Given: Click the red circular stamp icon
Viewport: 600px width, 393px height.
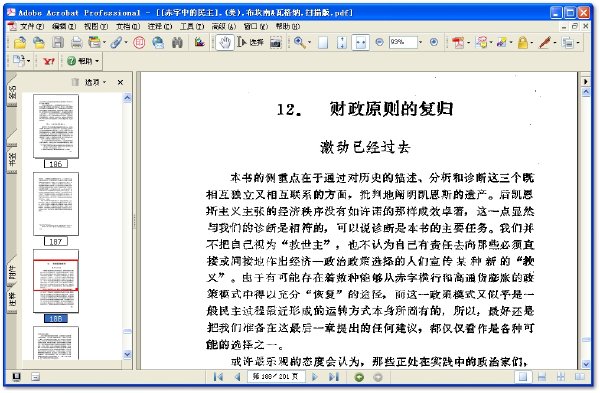Looking at the screenshot, I should (x=139, y=42).
